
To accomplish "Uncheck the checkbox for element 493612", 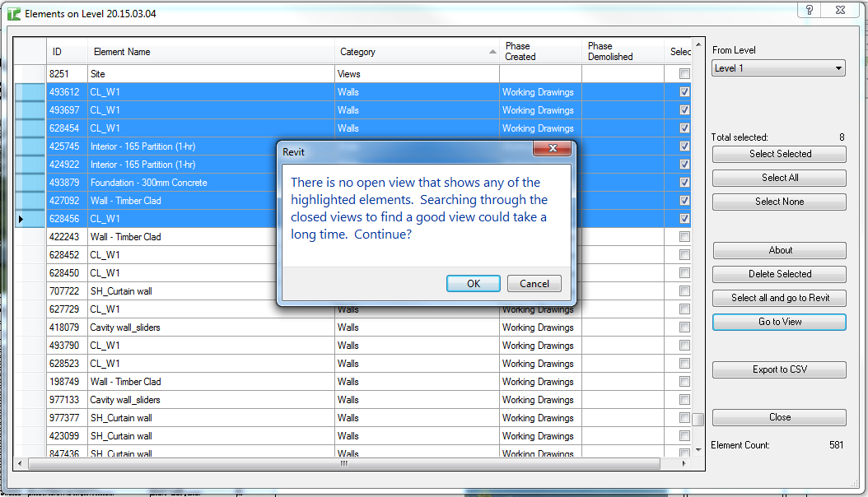I will click(x=684, y=92).
